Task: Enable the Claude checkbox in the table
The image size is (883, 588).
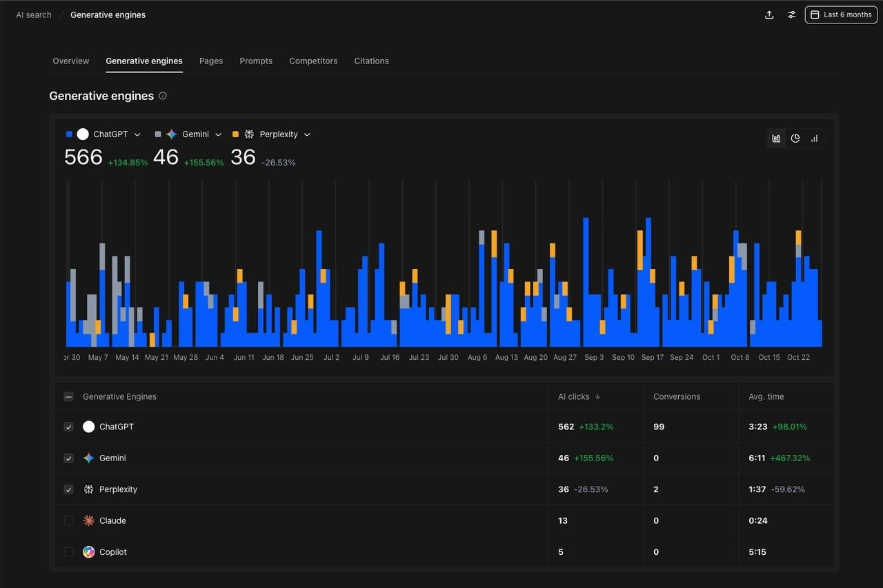Action: tap(68, 520)
